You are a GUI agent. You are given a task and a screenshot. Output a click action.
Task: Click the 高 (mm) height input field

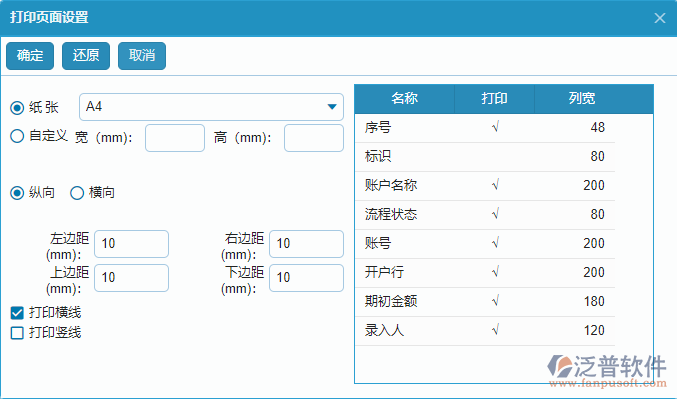tap(314, 138)
